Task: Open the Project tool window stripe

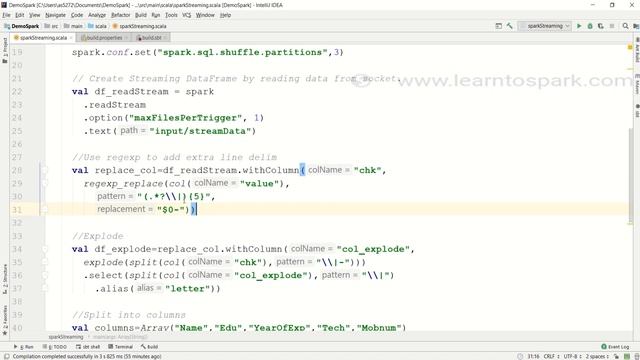Action: tap(5, 50)
